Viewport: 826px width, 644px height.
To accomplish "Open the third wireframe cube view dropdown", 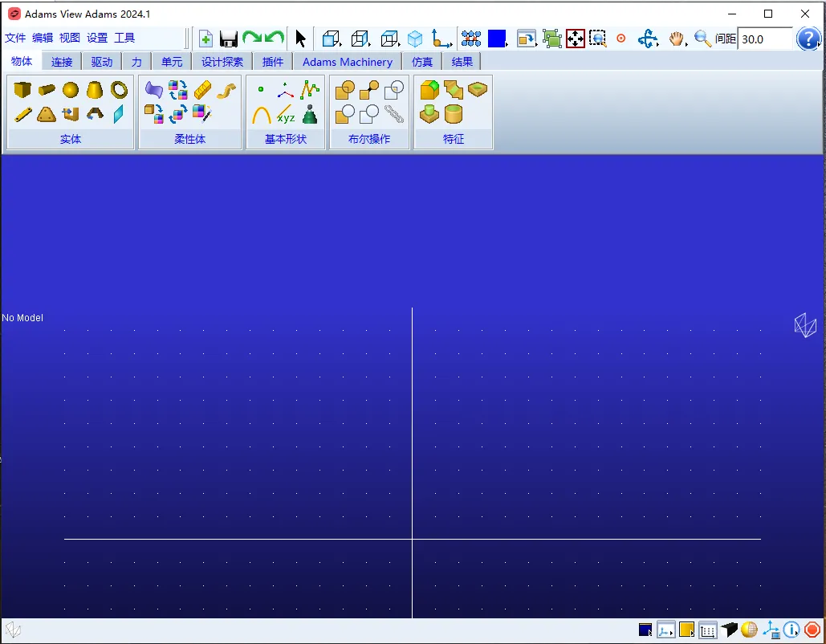I will (390, 39).
